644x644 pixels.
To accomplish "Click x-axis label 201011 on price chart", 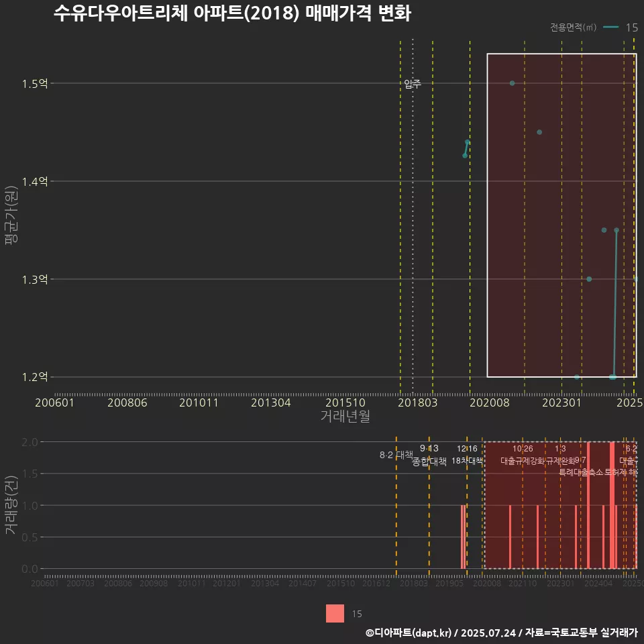I will coord(199,402).
